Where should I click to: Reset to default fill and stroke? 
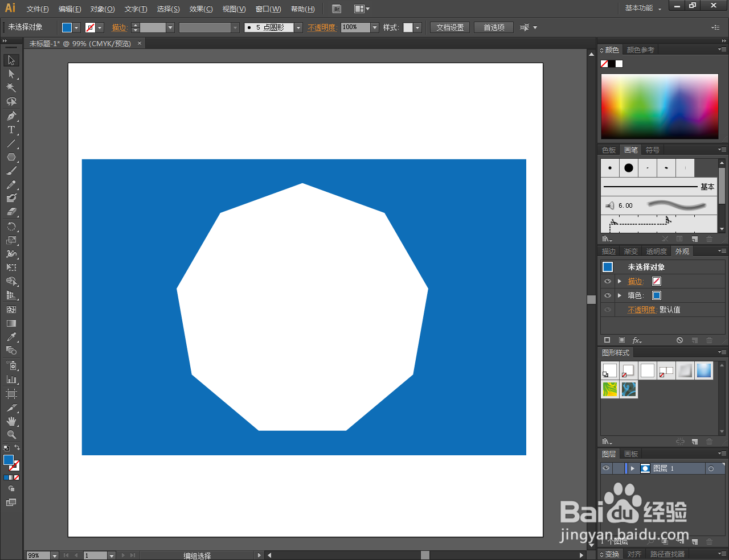[6, 448]
